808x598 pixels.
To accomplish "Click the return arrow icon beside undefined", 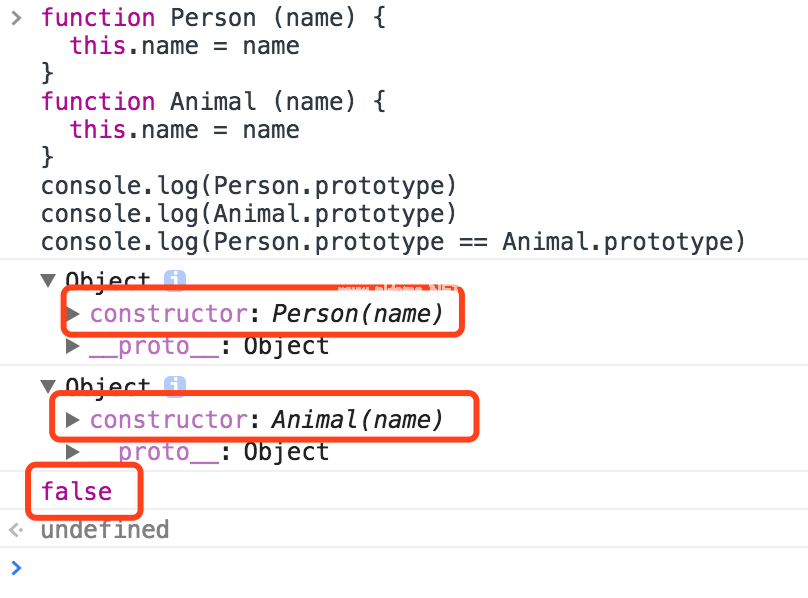I will 15,529.
